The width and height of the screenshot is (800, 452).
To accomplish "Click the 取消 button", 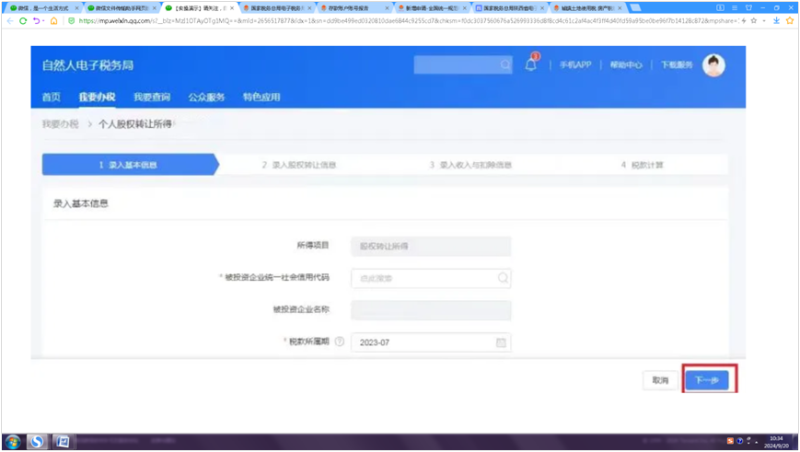I will [x=659, y=380].
